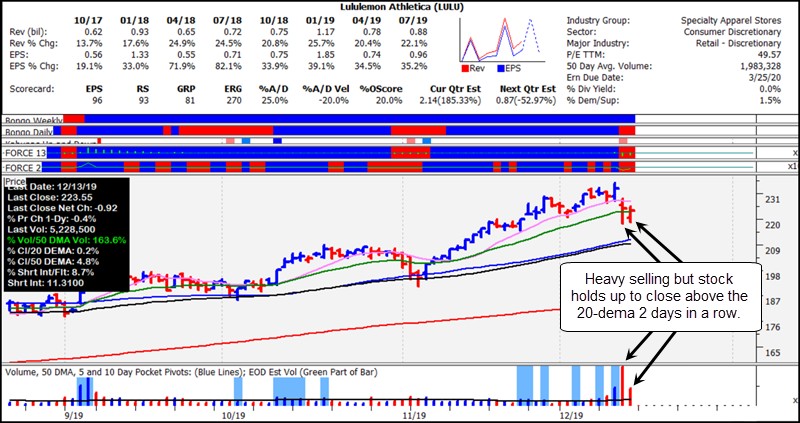
Task: Click the 11/19 date axis label
Action: point(415,416)
